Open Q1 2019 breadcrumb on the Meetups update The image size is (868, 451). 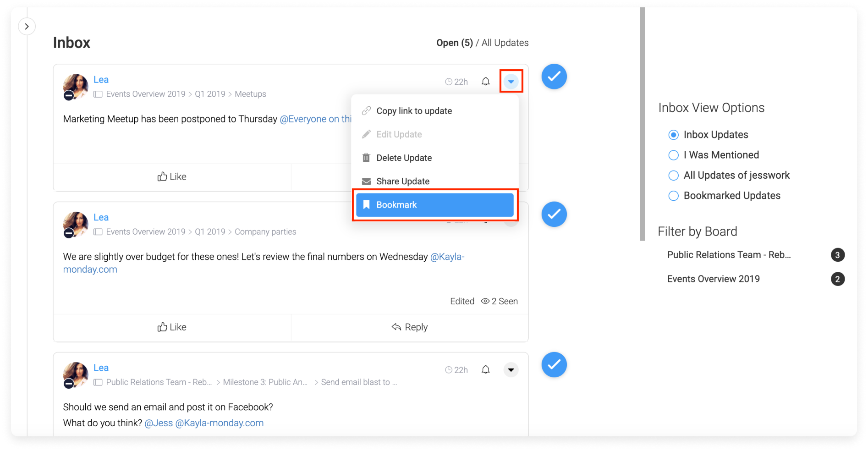(210, 94)
